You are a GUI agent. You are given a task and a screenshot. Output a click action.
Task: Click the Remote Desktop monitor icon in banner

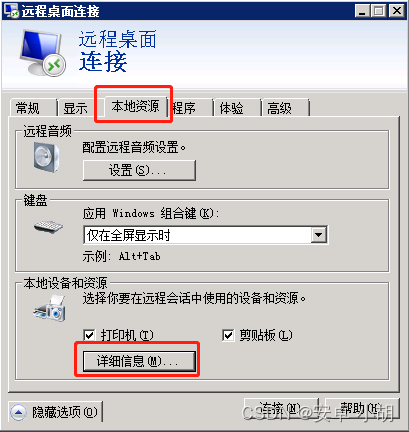click(x=42, y=53)
